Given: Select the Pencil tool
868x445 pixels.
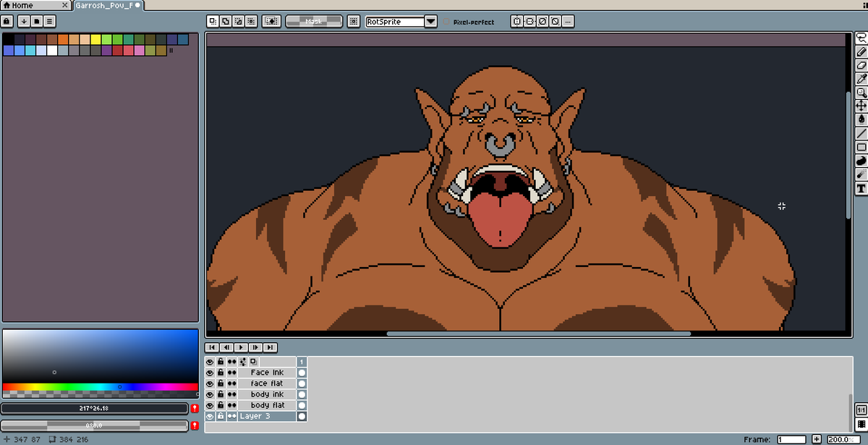Looking at the screenshot, I should pyautogui.click(x=861, y=52).
